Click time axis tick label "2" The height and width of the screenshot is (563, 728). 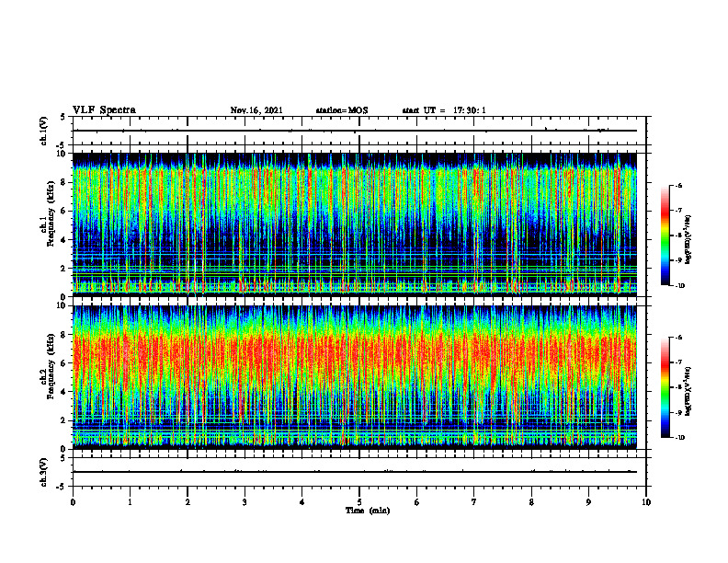click(188, 502)
